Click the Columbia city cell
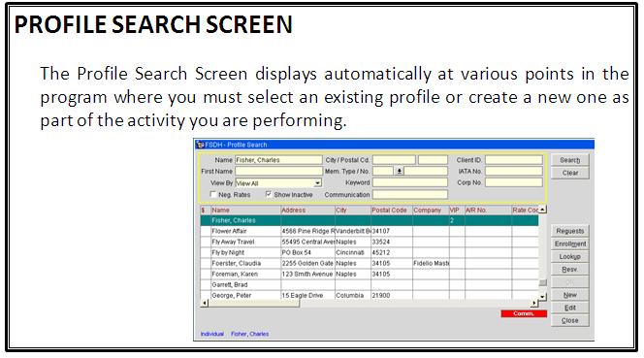 353,295
